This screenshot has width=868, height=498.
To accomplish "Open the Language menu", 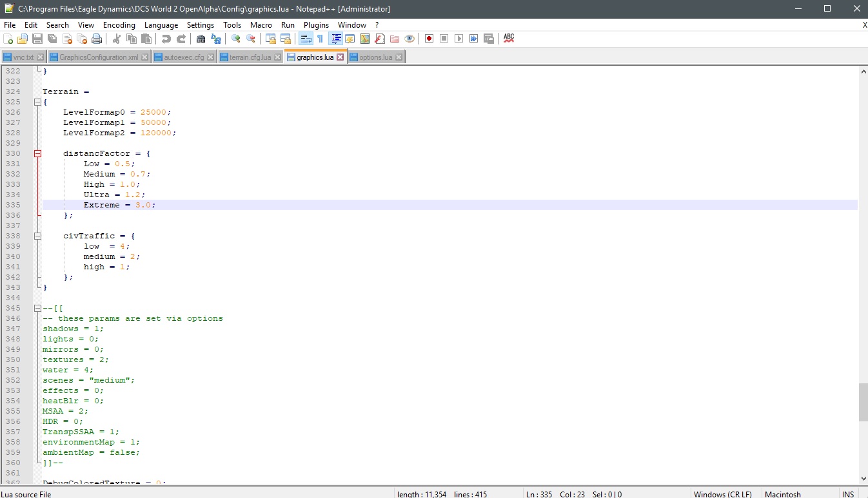I will [161, 25].
